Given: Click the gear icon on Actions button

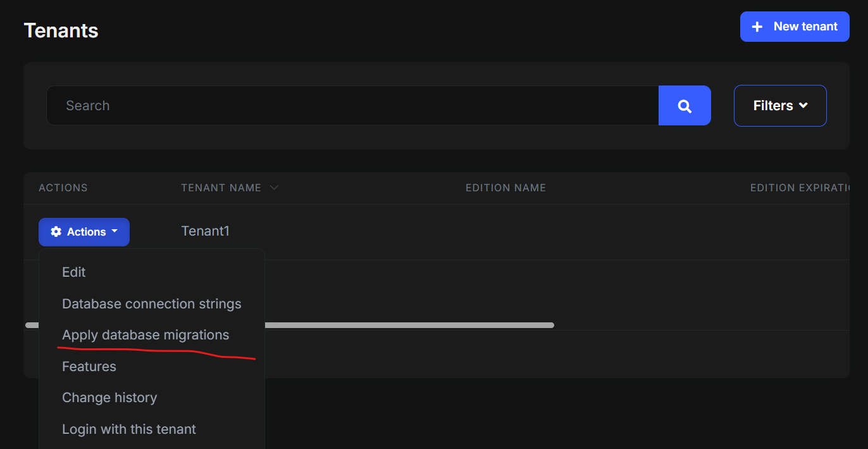Looking at the screenshot, I should point(56,232).
